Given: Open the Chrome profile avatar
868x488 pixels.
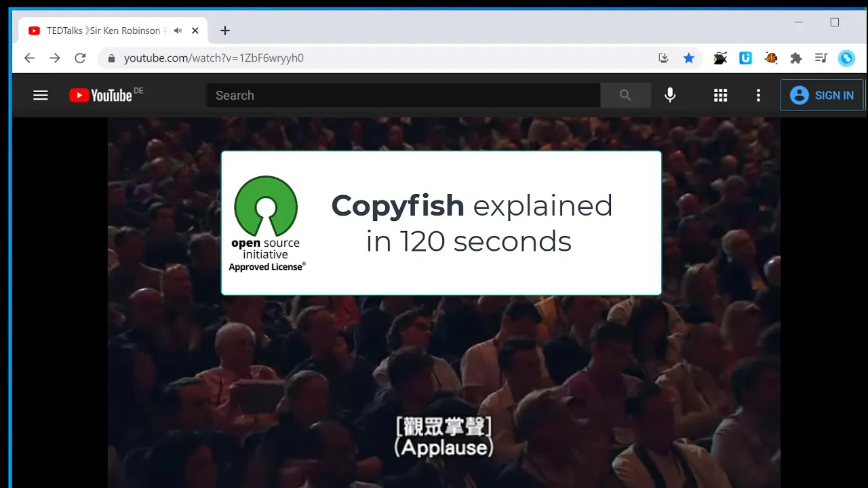Looking at the screenshot, I should tap(846, 58).
